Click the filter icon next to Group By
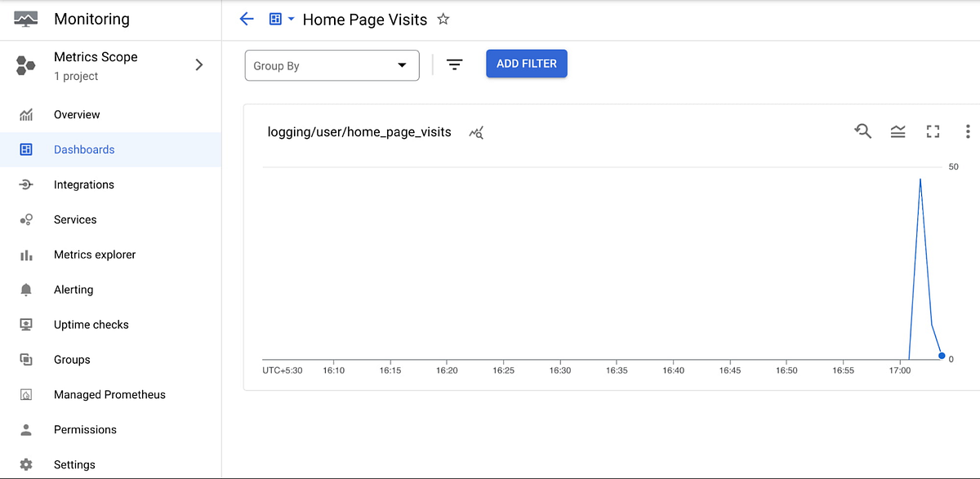 pyautogui.click(x=454, y=64)
